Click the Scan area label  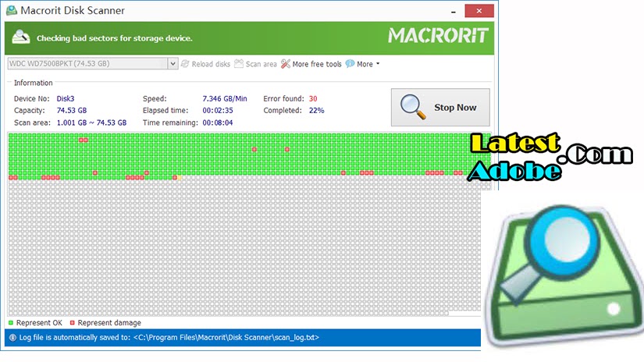pyautogui.click(x=262, y=64)
